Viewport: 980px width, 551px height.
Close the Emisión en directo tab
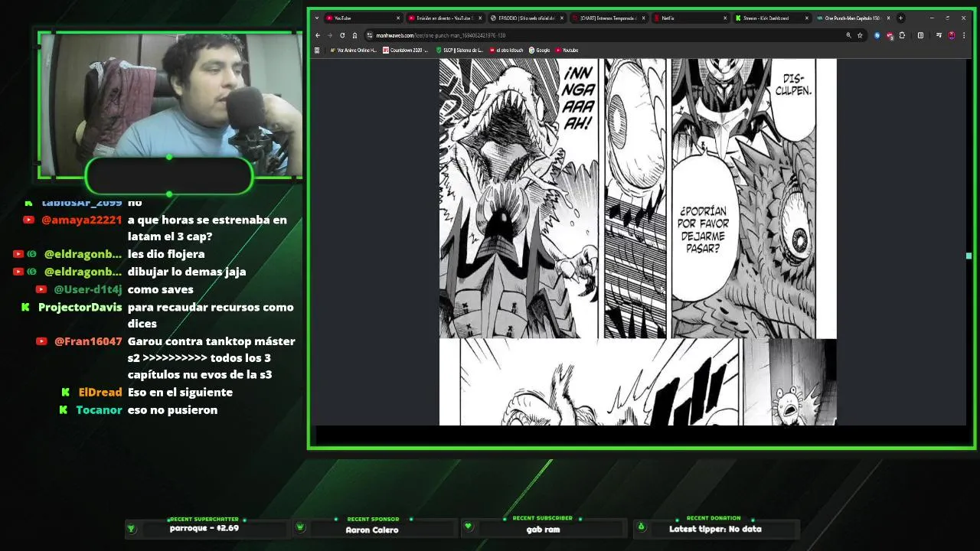480,18
